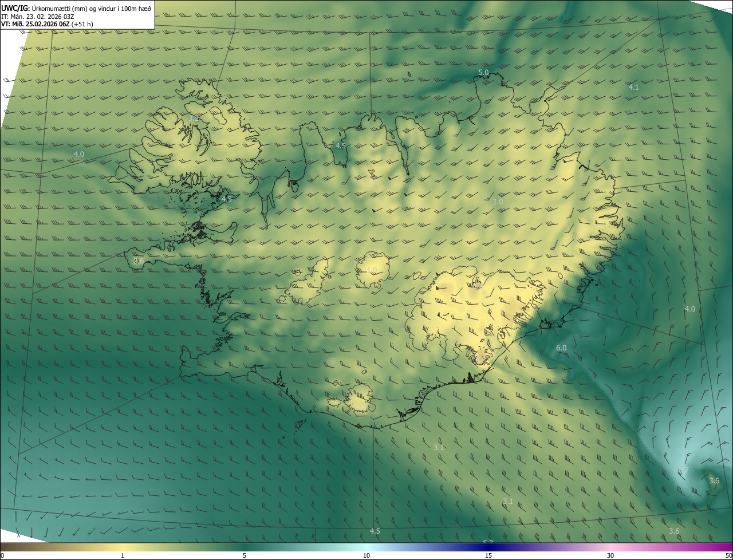Screen dimensions: 733x560
Task: Click the 10 tick on the color scale
Action: point(366,555)
